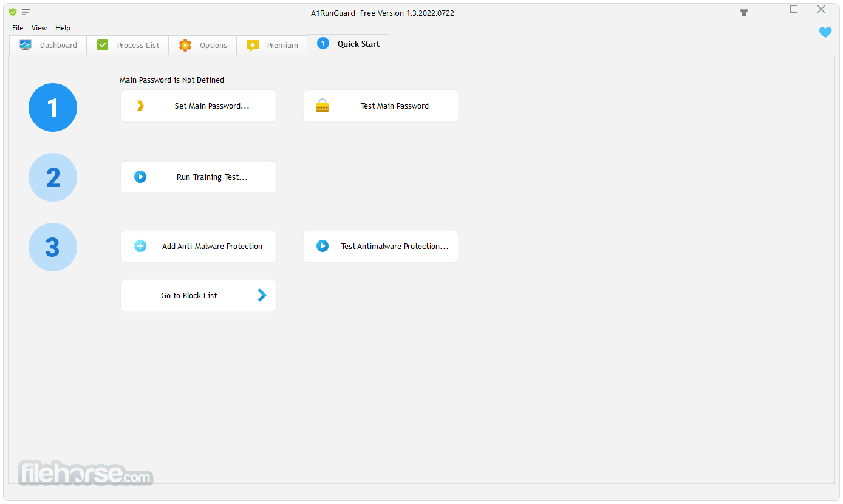Open the Options tab

pos(202,45)
